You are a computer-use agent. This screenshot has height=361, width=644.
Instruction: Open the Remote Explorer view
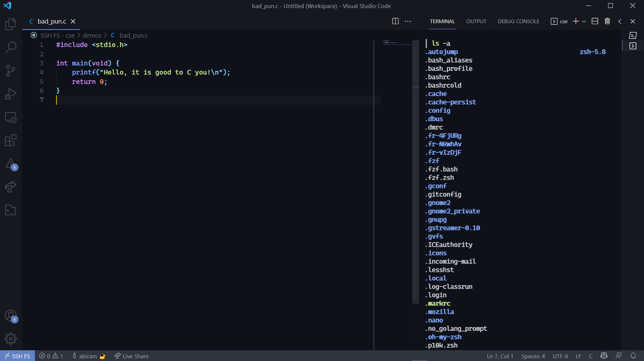click(x=11, y=117)
